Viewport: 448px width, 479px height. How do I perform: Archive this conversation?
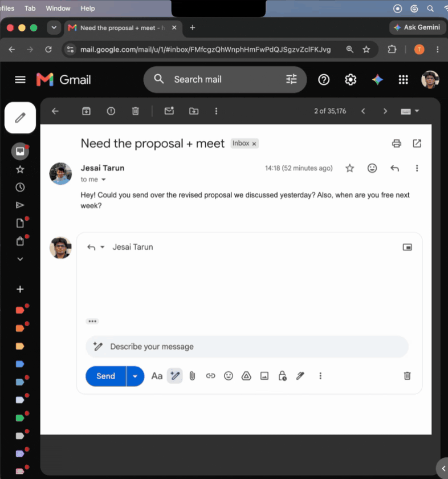(87, 111)
